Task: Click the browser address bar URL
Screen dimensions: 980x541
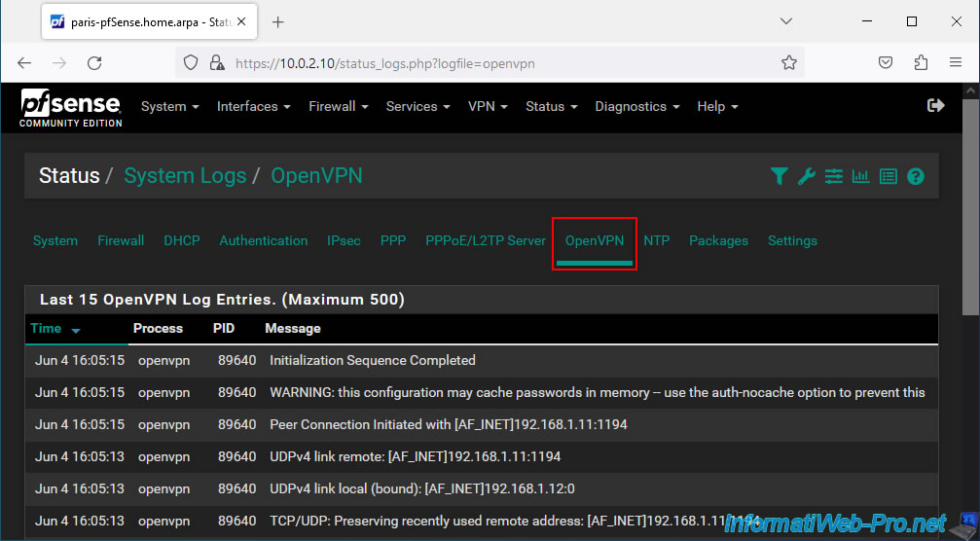Action: tap(384, 63)
